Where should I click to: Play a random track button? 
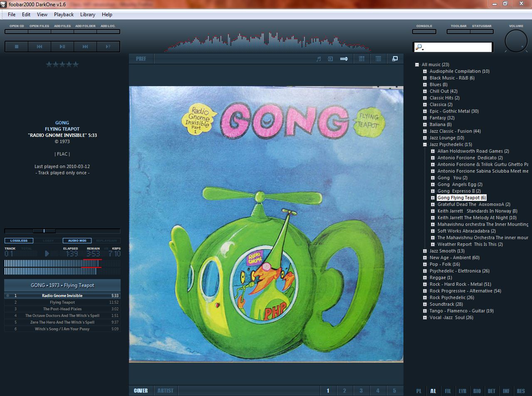pyautogui.click(x=108, y=47)
